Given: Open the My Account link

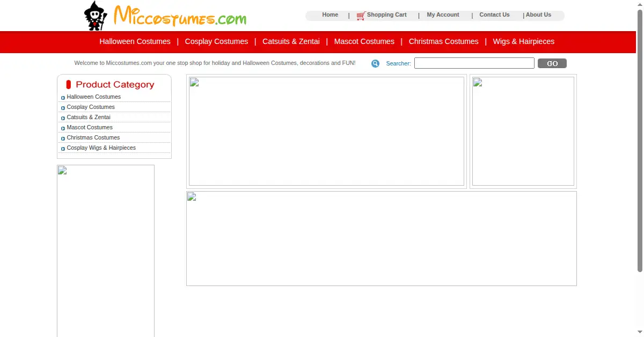Looking at the screenshot, I should [x=443, y=15].
